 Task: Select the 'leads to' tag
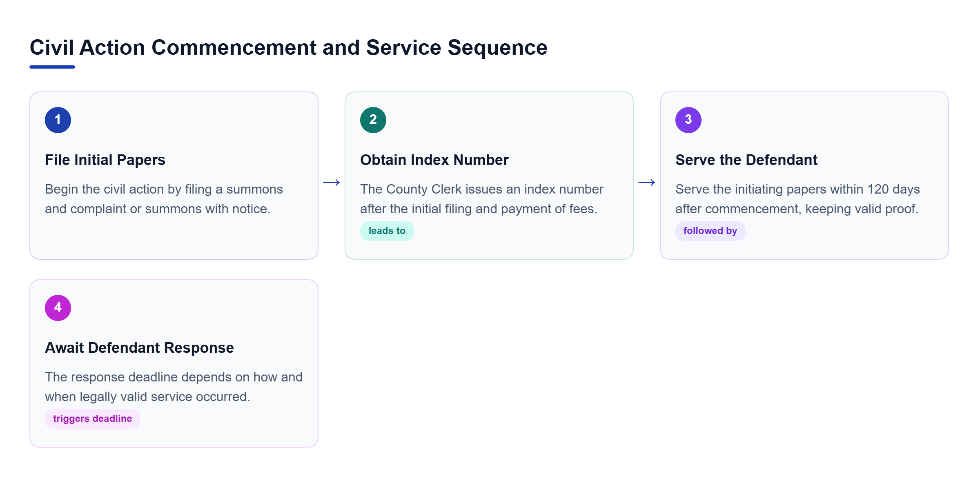(x=387, y=231)
